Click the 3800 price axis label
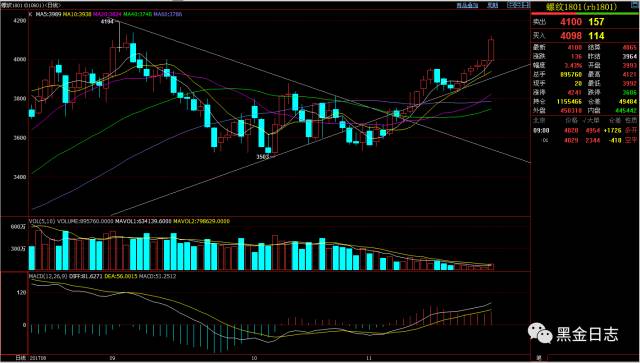The image size is (640, 363). [21, 98]
